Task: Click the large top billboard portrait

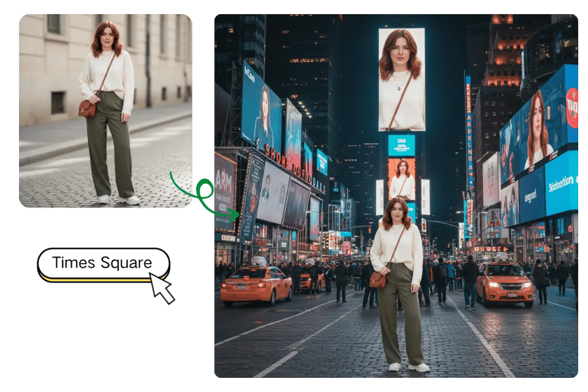Action: click(x=401, y=79)
